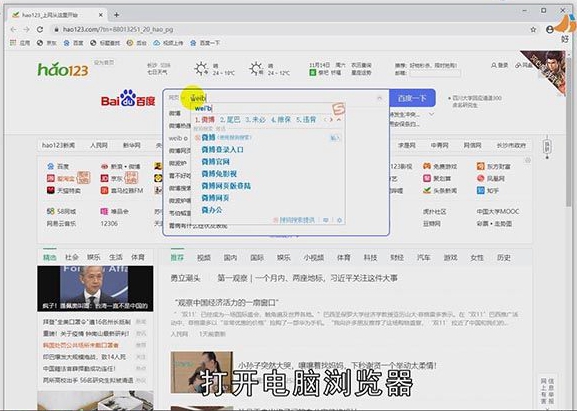The width and height of the screenshot is (577, 411).
Task: Expand the Sogou candidate list with the caret
Action: tap(339, 120)
